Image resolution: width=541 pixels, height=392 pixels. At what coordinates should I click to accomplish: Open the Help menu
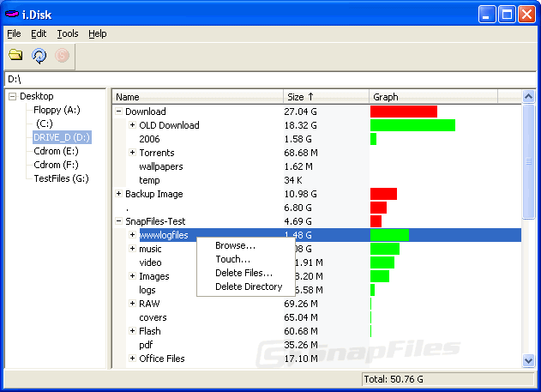pyautogui.click(x=97, y=33)
